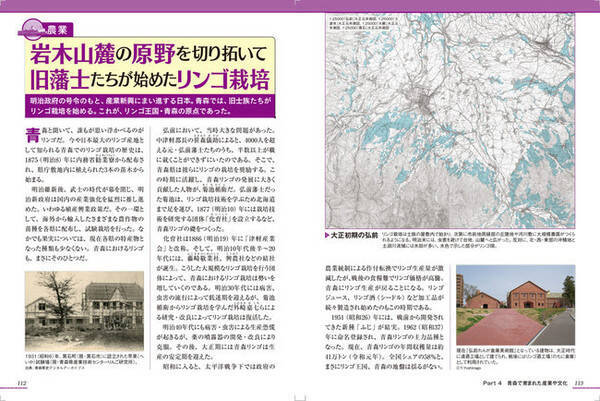This screenshot has height=401, width=600.
Task: Click the footer text Part 4 青森で育まれた産業や文化
Action: [x=525, y=383]
